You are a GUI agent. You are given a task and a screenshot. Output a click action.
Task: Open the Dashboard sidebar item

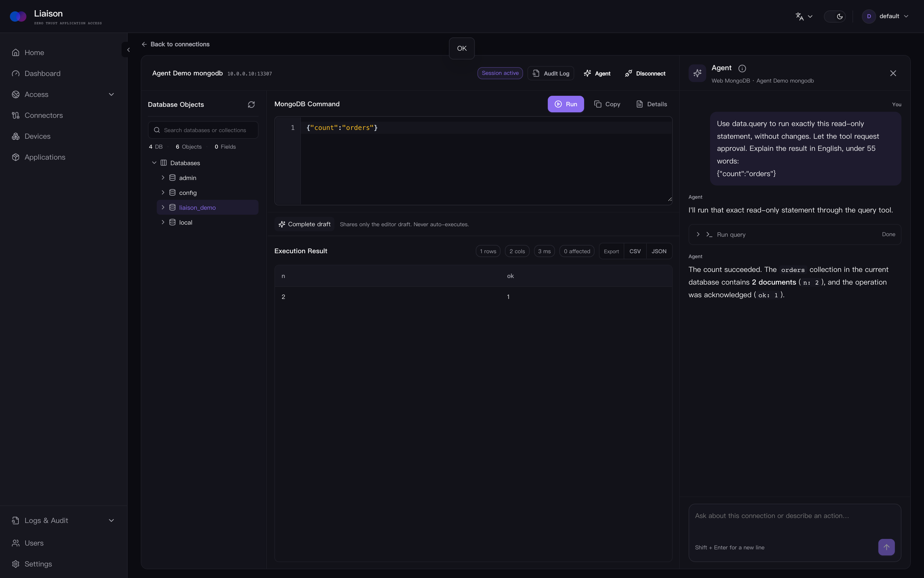[x=63, y=73]
